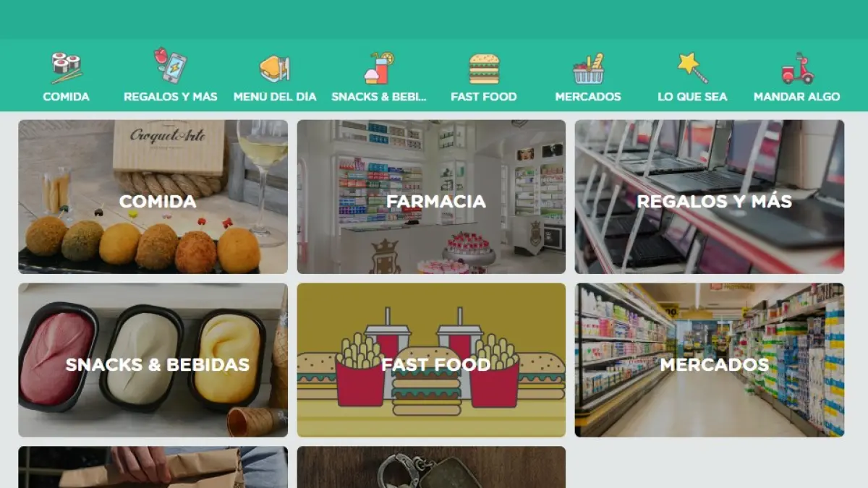Choose the Menú del Día sandwich icon
The image size is (868, 488).
(x=275, y=69)
